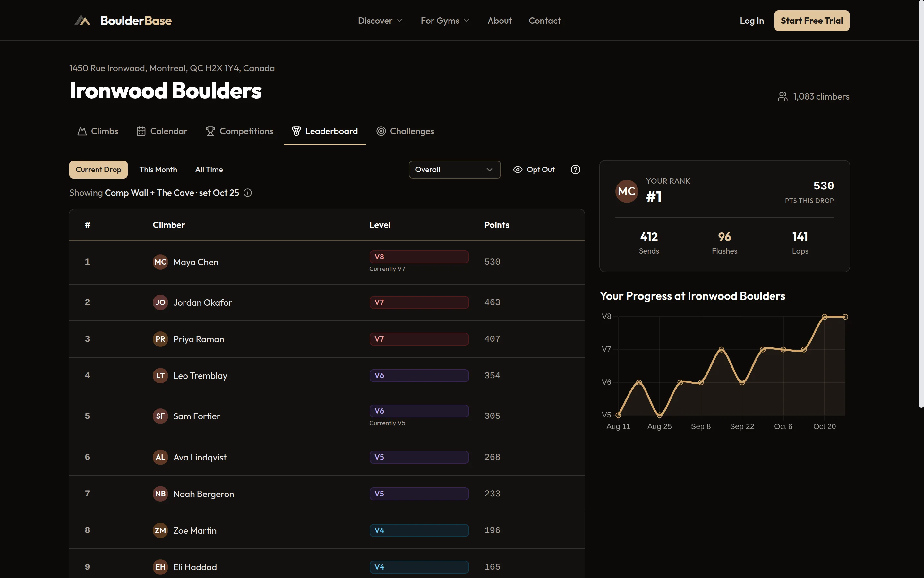924x578 pixels.
Task: Click the BoulderBase mountain logo icon
Action: 82,21
